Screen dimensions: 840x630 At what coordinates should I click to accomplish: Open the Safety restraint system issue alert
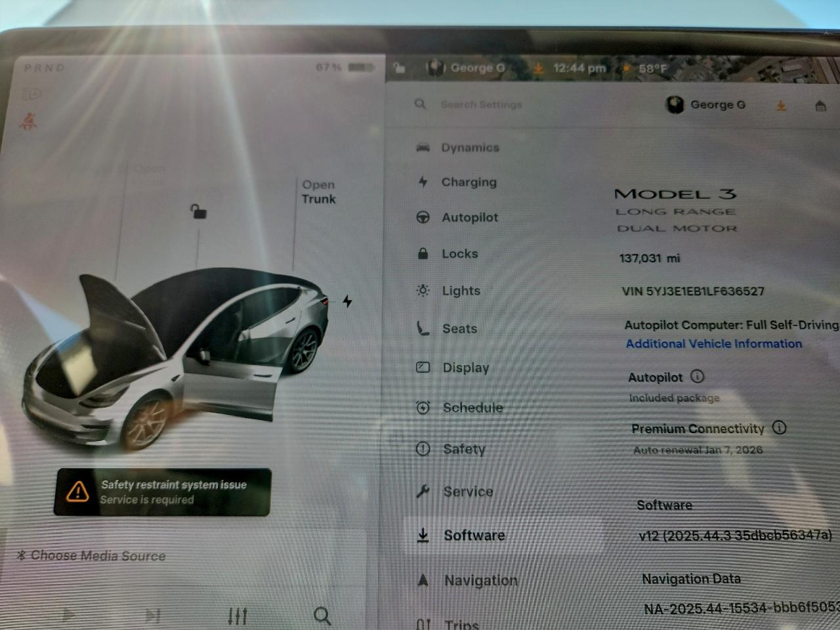[x=163, y=492]
